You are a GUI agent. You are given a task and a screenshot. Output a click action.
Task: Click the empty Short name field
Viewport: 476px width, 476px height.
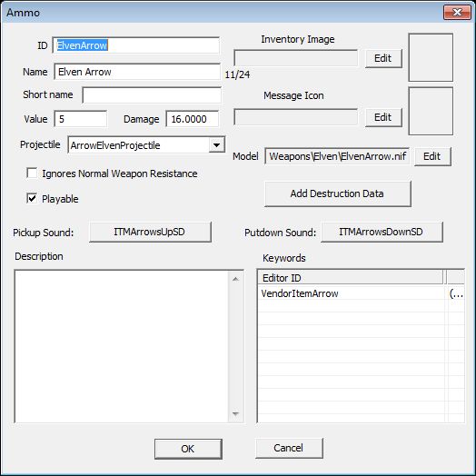pyautogui.click(x=152, y=95)
